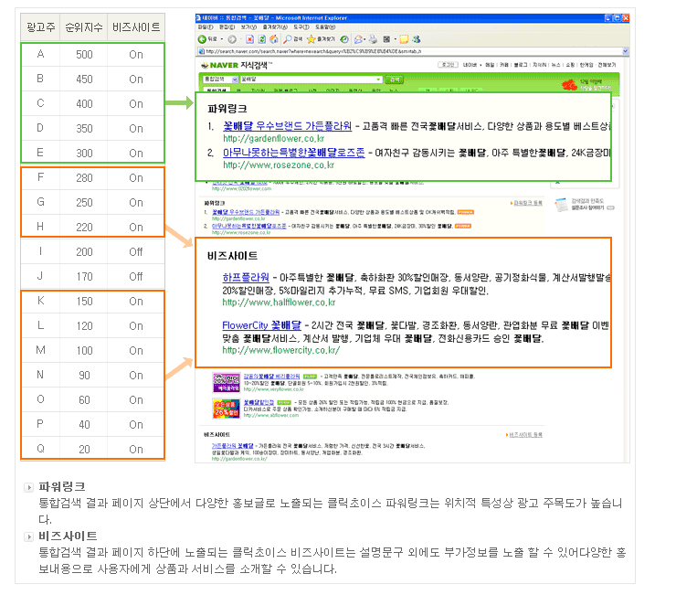The image size is (676, 616).
Task: Click the On value for advertiser A
Action: [135, 55]
